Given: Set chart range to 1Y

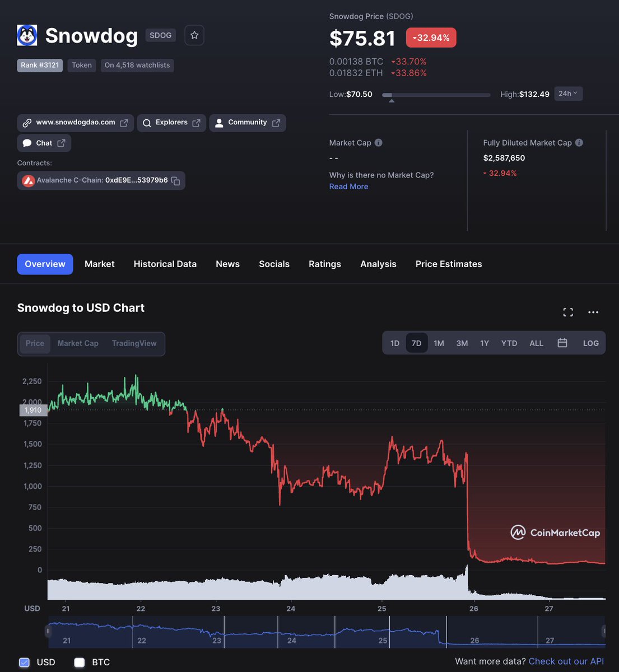Looking at the screenshot, I should 485,343.
